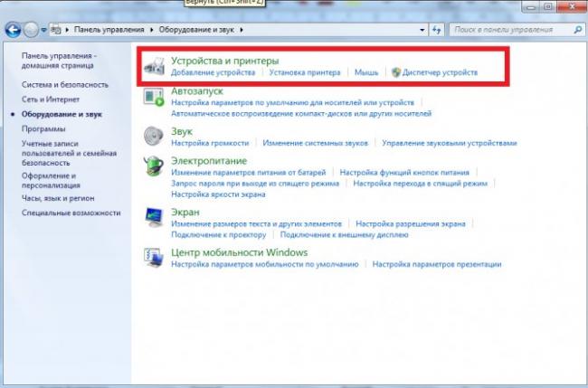588x388 pixels.
Task: Click the Devices and Printers icon
Action: click(154, 66)
